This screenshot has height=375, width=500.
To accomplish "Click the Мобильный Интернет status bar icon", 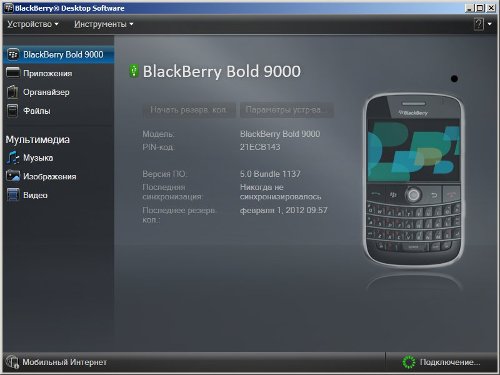I will 12,362.
